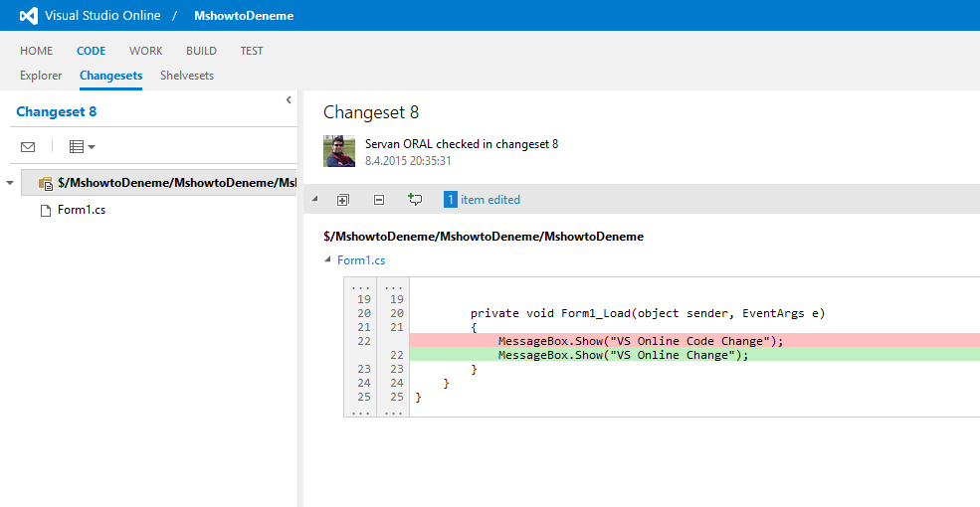Click the changeset timestamp 8.4.2015 20:35:31
This screenshot has height=507, width=980.
click(x=408, y=161)
